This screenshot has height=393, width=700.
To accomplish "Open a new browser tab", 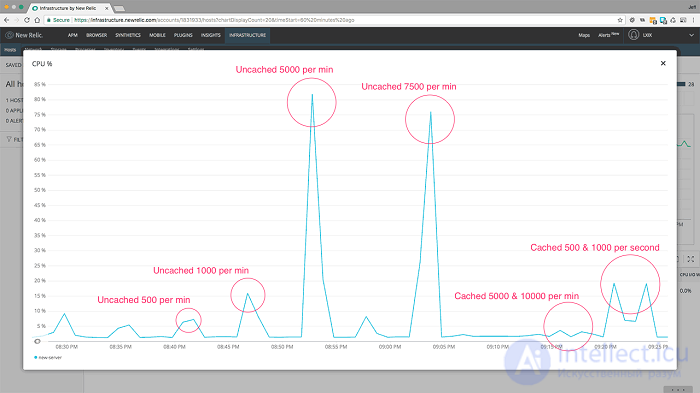I will click(x=119, y=8).
